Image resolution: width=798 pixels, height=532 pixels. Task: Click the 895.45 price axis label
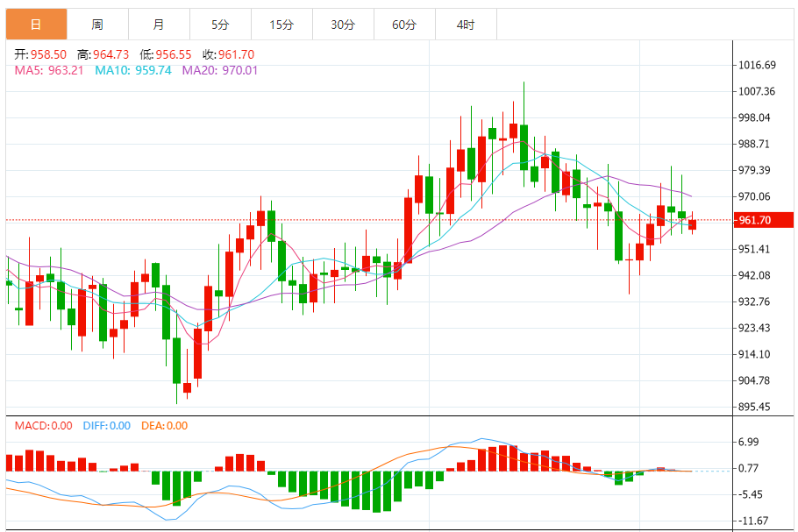pos(754,407)
